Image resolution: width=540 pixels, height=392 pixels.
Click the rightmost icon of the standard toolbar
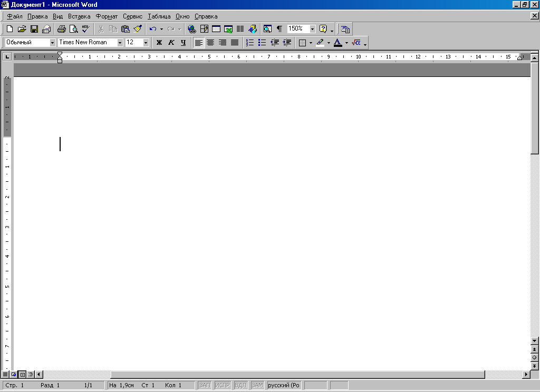[x=345, y=29]
